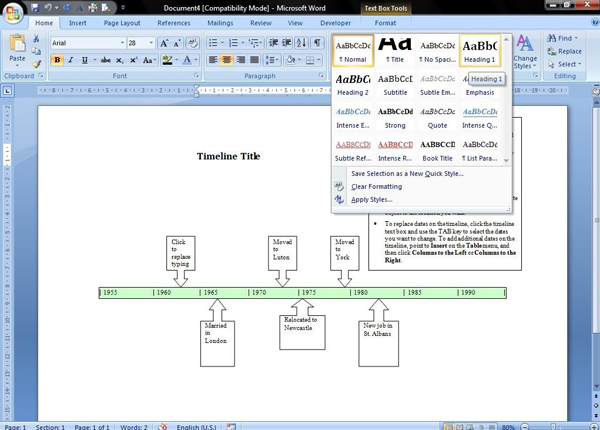Click the Show/Hide paragraph marks icon
The width and height of the screenshot is (600, 430).
pos(319,43)
